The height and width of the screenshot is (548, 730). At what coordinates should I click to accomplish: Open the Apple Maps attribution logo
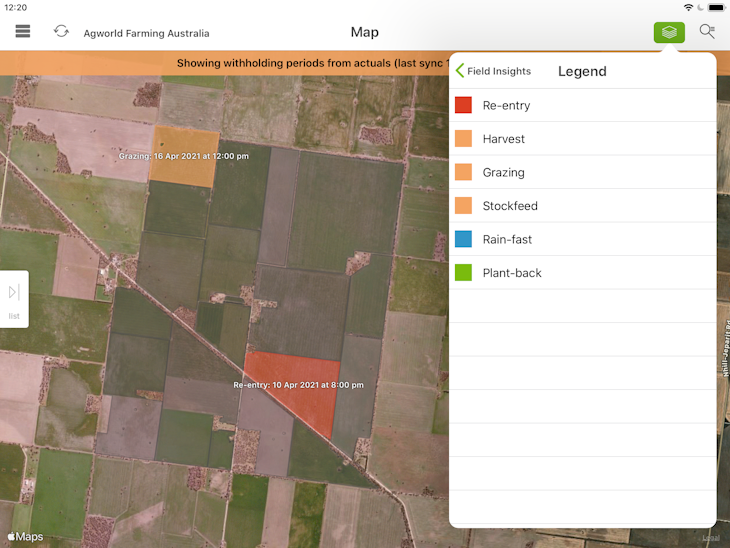(26, 537)
